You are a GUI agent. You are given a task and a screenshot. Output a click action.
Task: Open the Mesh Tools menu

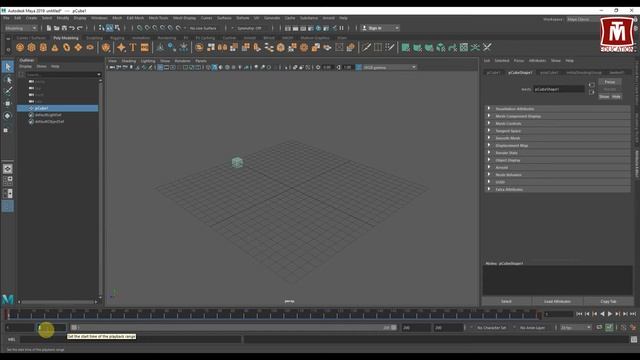158,18
